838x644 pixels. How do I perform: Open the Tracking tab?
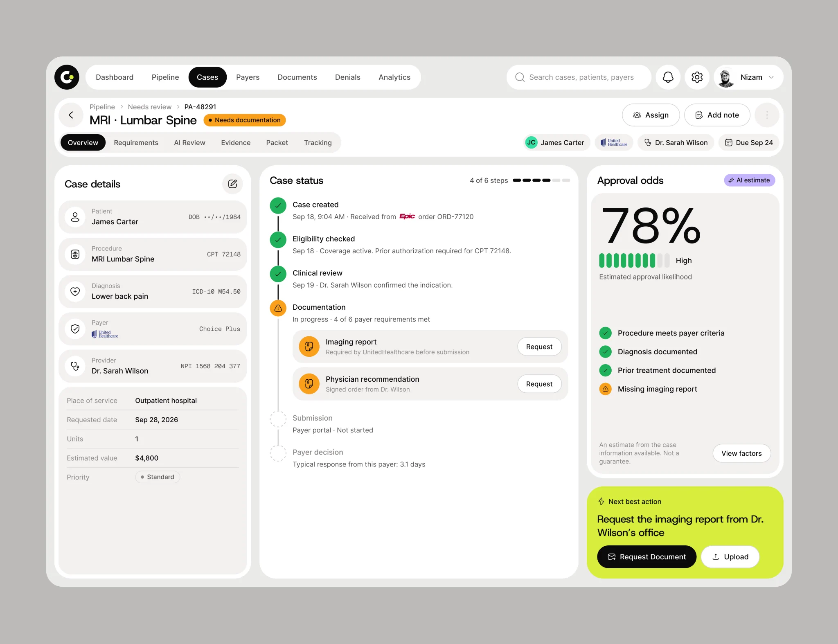(x=318, y=142)
